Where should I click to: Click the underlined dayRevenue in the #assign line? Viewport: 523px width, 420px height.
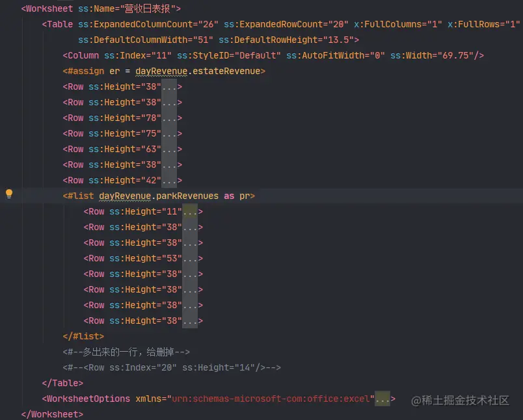161,71
